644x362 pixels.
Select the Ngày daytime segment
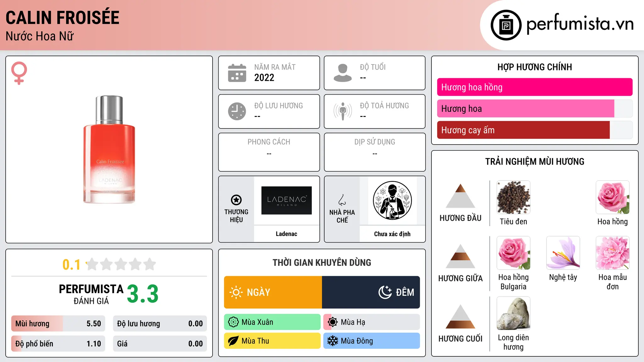(273, 292)
